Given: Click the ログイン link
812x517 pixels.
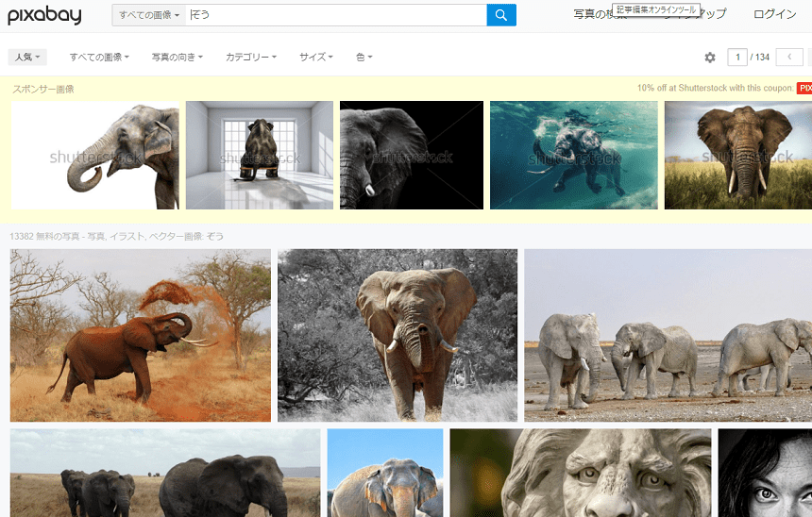Looking at the screenshot, I should tap(775, 14).
